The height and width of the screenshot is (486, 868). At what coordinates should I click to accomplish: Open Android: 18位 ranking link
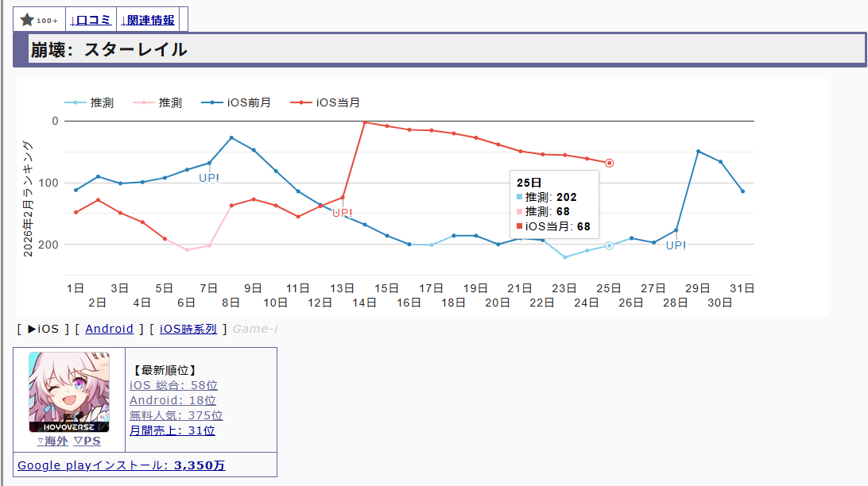pos(172,400)
